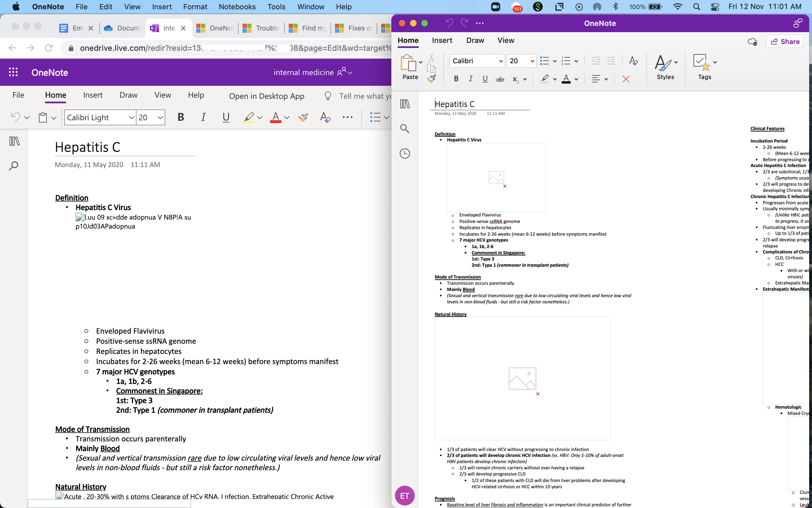Click Paste icon in OneNote desktop ribbon
The width and height of the screenshot is (812, 508).
click(x=408, y=63)
